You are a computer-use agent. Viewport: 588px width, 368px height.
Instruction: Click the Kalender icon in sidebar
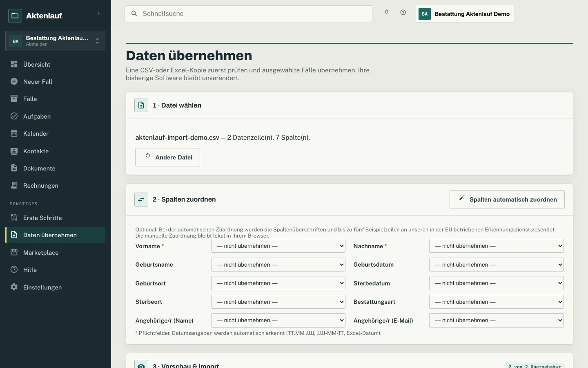(x=14, y=133)
